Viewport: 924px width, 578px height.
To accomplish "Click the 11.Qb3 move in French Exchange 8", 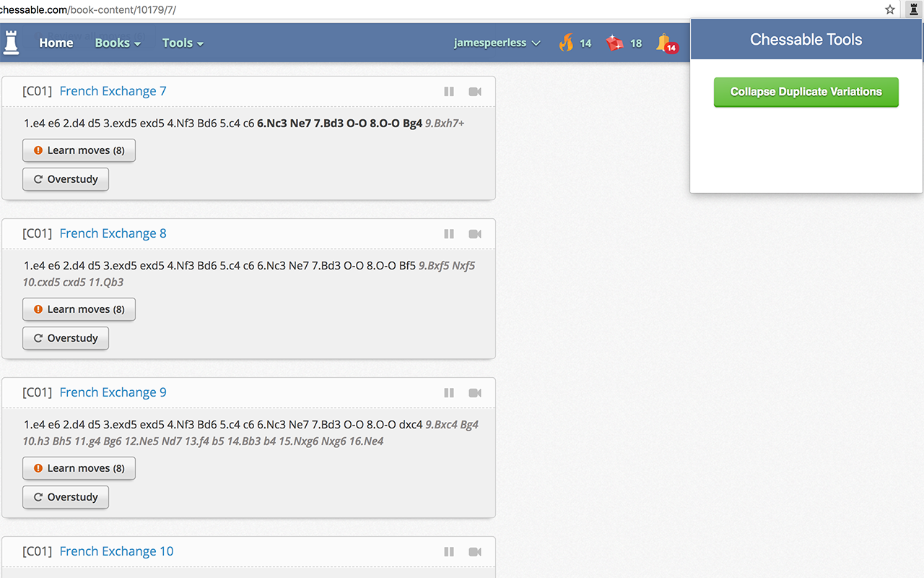I will pyautogui.click(x=106, y=282).
